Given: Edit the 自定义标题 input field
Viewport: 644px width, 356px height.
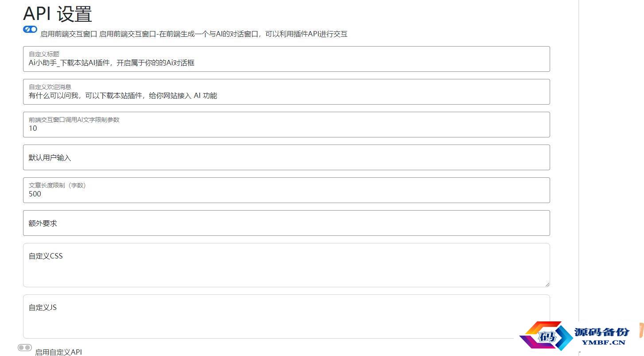Looking at the screenshot, I should point(286,59).
